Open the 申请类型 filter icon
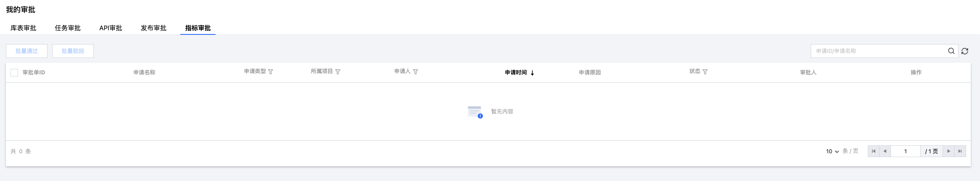Image resolution: width=980 pixels, height=181 pixels. pyautogui.click(x=271, y=72)
